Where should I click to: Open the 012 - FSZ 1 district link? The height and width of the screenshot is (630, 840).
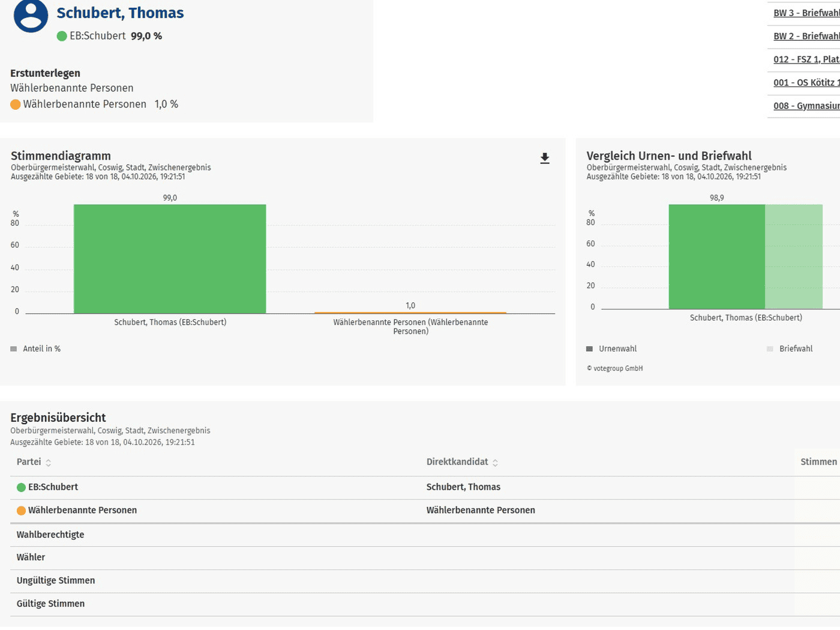pyautogui.click(x=806, y=59)
